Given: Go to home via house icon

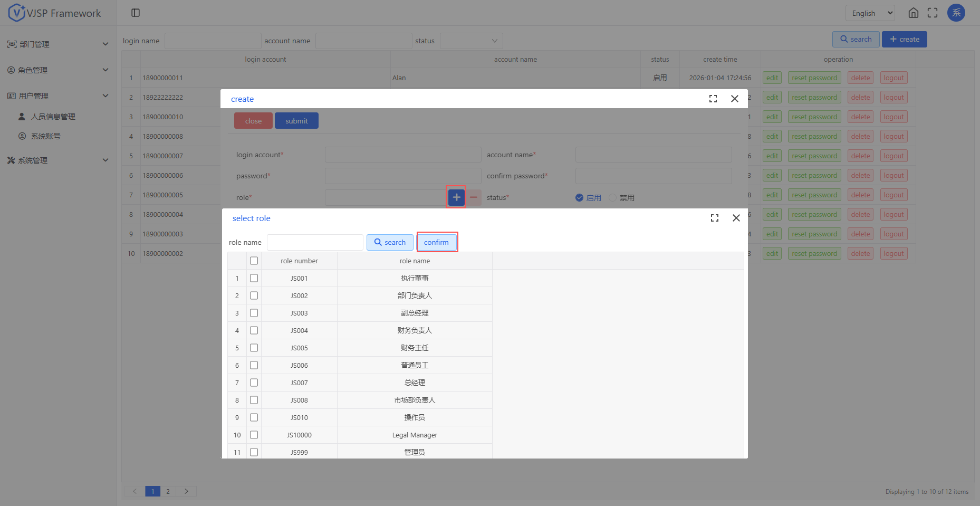Looking at the screenshot, I should click(x=914, y=13).
